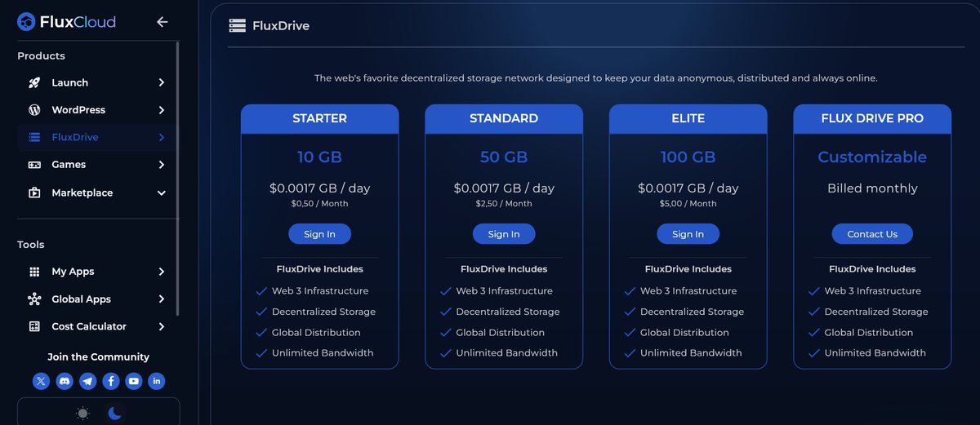Click the Billed monthly text
Viewport: 980px width, 425px height.
[872, 188]
